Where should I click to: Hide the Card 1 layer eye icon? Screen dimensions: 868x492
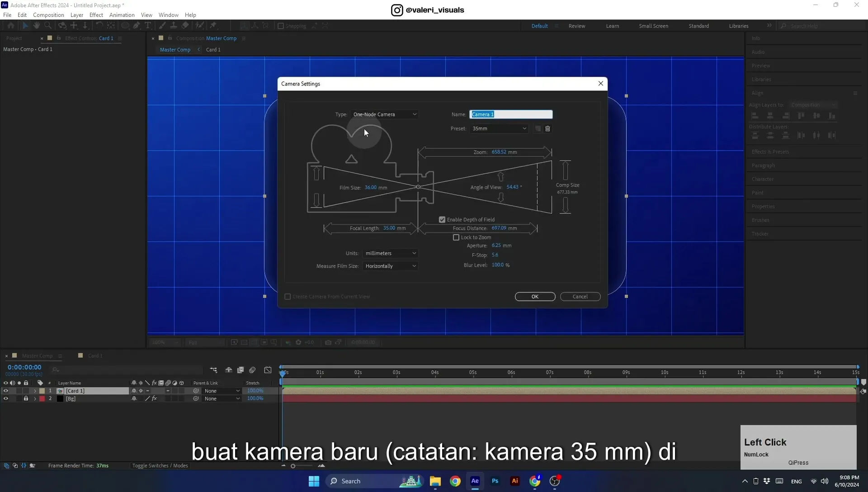pyautogui.click(x=5, y=391)
